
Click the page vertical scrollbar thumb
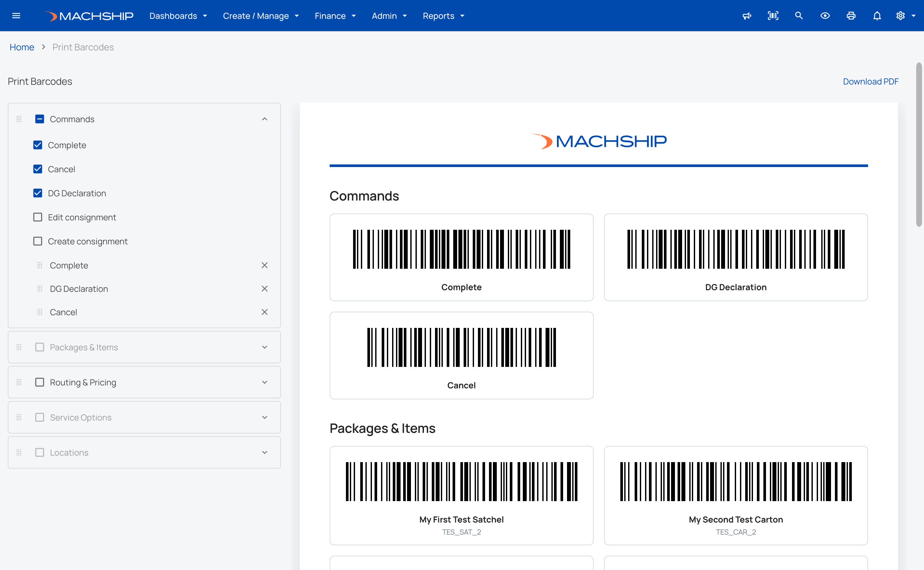coord(919,144)
